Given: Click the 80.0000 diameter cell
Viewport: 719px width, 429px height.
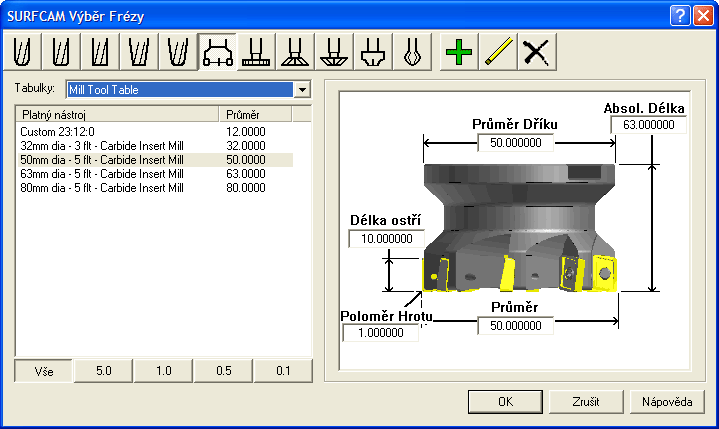Looking at the screenshot, I should point(246,188).
